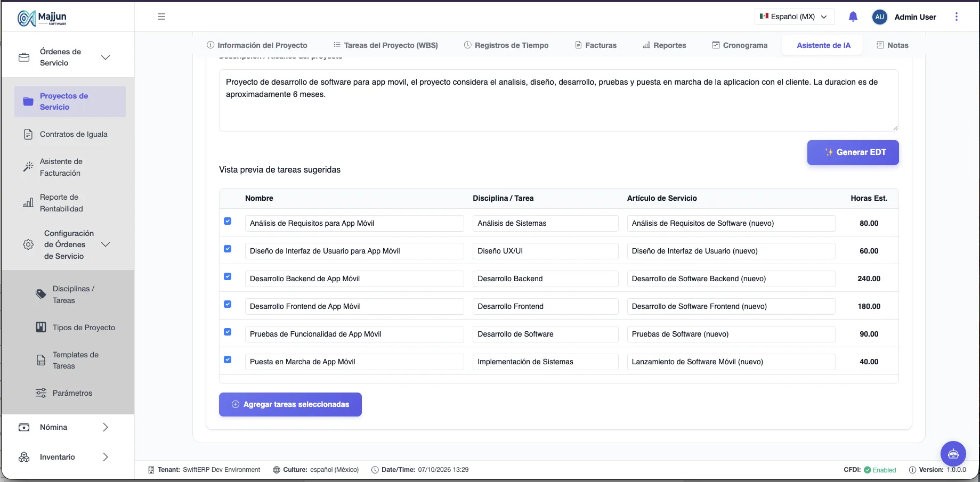Click the AU user avatar
980x482 pixels.
[879, 17]
